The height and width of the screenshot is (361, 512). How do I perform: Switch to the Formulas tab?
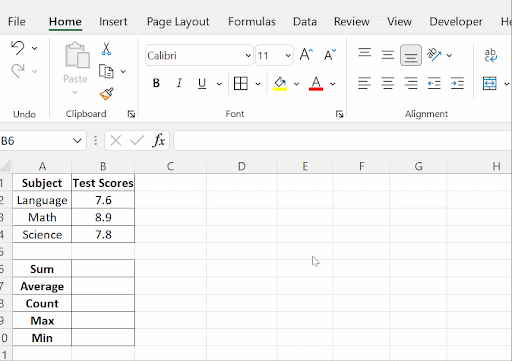[x=252, y=22]
